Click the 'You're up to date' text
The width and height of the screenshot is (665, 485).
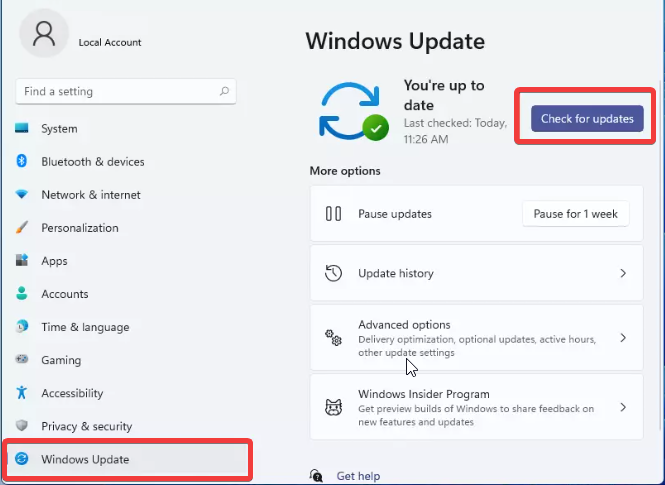(x=444, y=95)
